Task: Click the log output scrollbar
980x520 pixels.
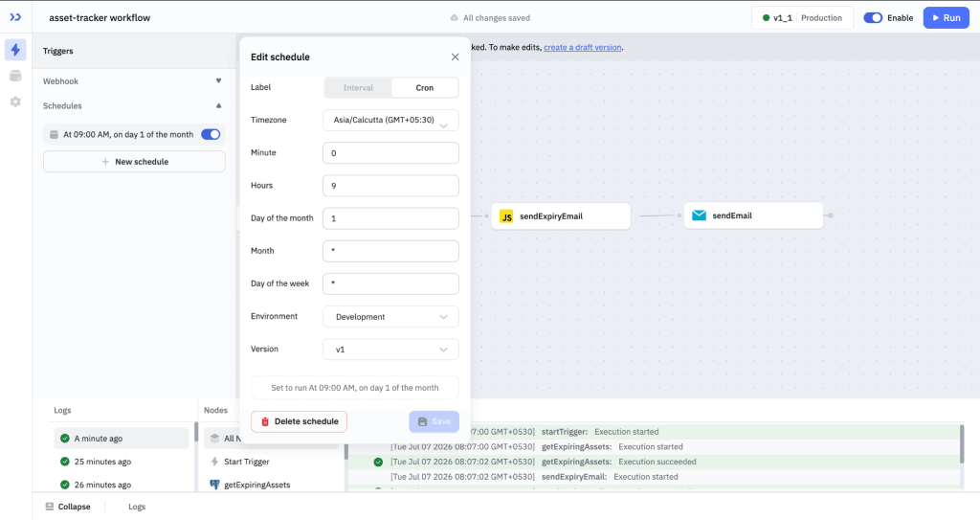Action: point(961,444)
